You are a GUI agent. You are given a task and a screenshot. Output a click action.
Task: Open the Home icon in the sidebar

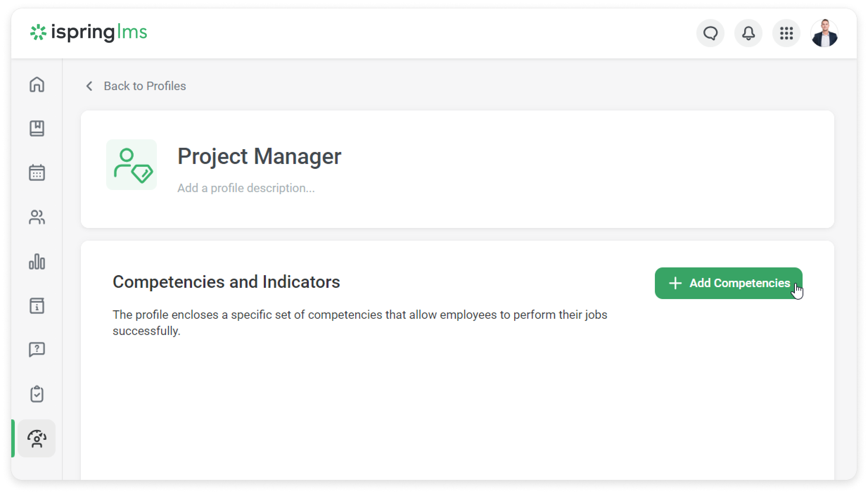pos(37,84)
